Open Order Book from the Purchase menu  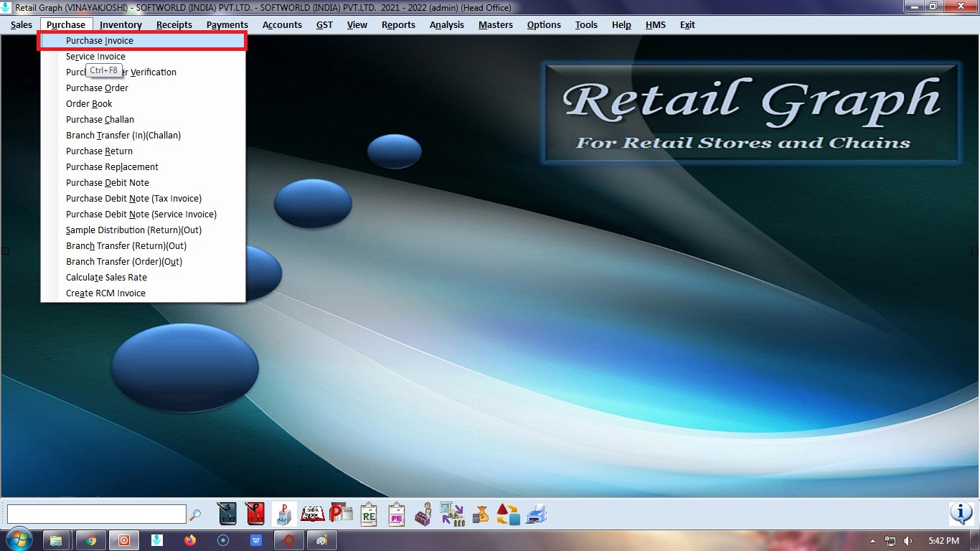tap(143, 104)
